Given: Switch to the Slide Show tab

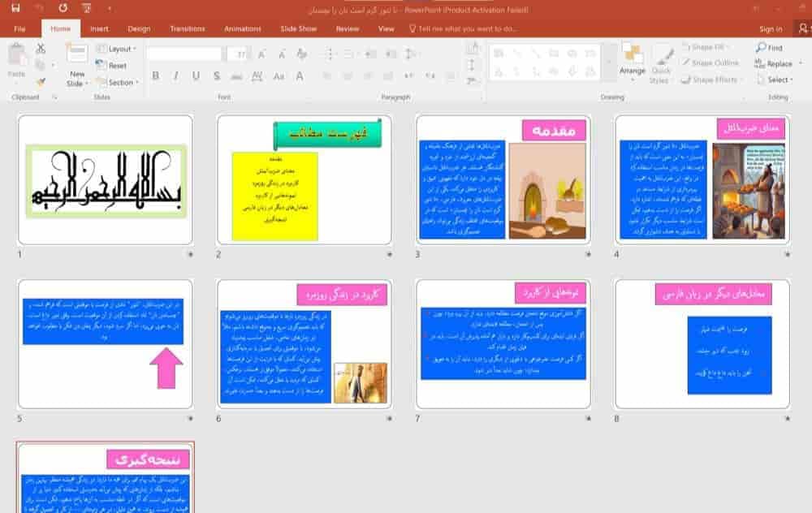Looking at the screenshot, I should [x=298, y=29].
